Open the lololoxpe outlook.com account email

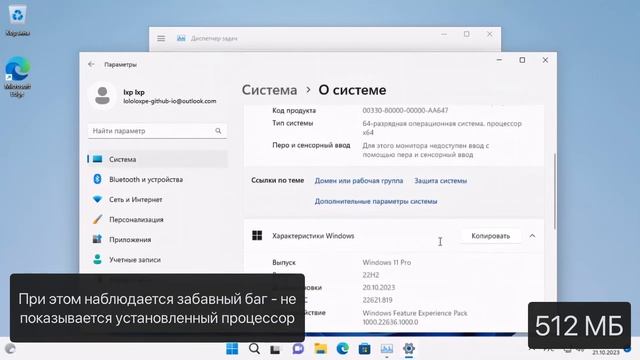pos(170,101)
